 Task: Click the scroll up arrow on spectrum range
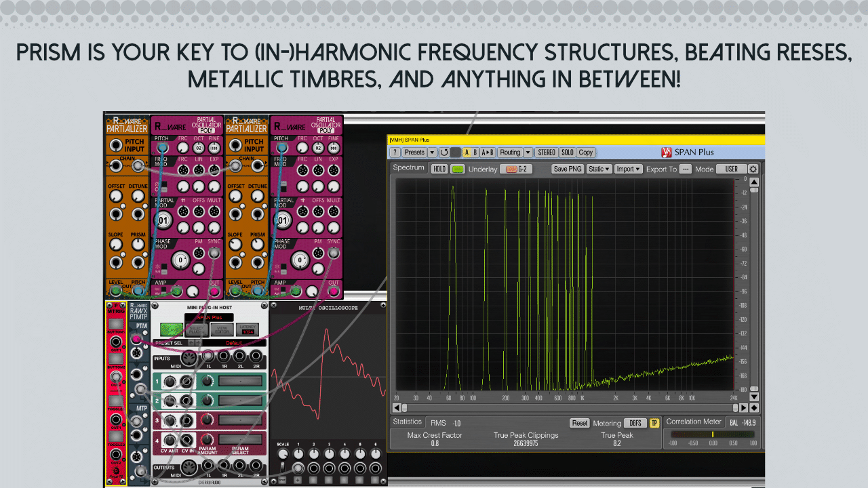click(x=753, y=182)
